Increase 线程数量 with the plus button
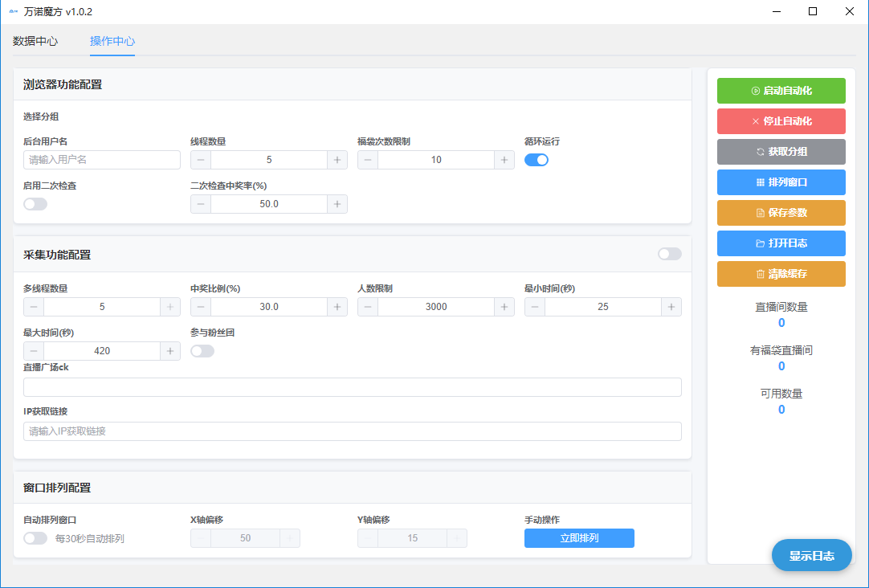869x588 pixels. [337, 160]
